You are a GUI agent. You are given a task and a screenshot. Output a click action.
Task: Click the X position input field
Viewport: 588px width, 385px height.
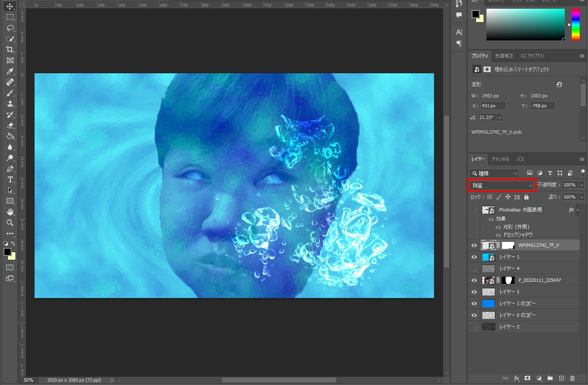coord(493,106)
